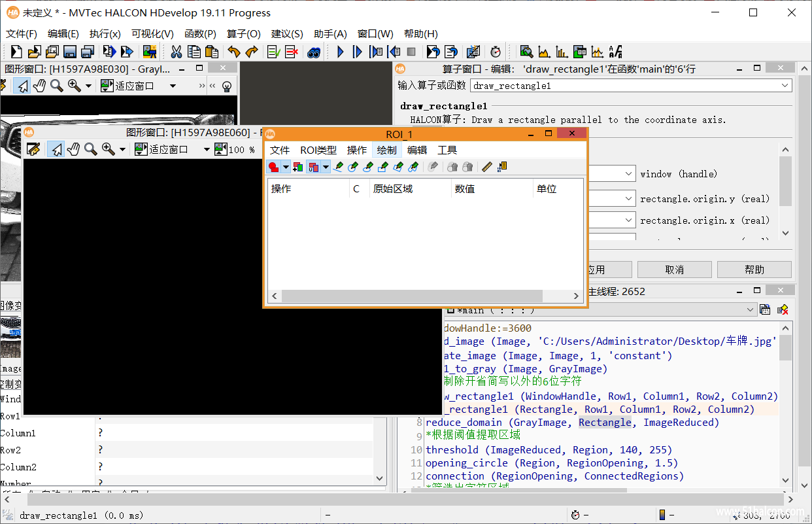The image size is (812, 524).
Task: Open fit-window dropdown in front graphics window
Action: coord(206,150)
